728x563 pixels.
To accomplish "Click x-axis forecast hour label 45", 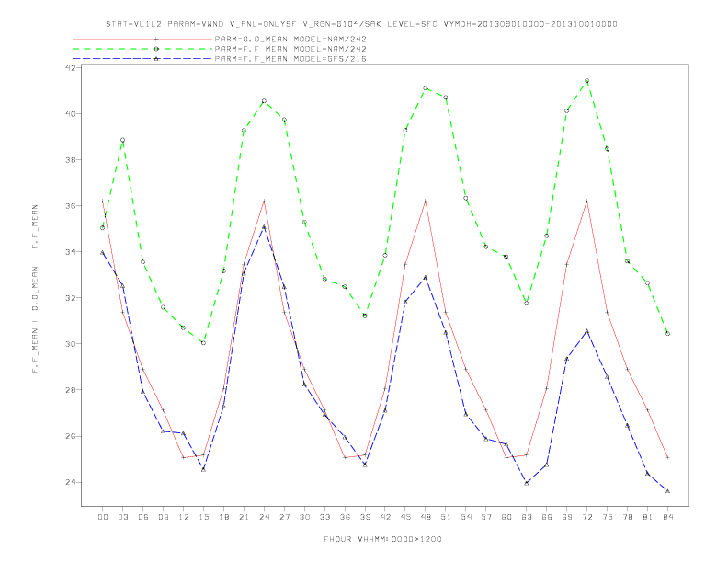I will (x=405, y=517).
